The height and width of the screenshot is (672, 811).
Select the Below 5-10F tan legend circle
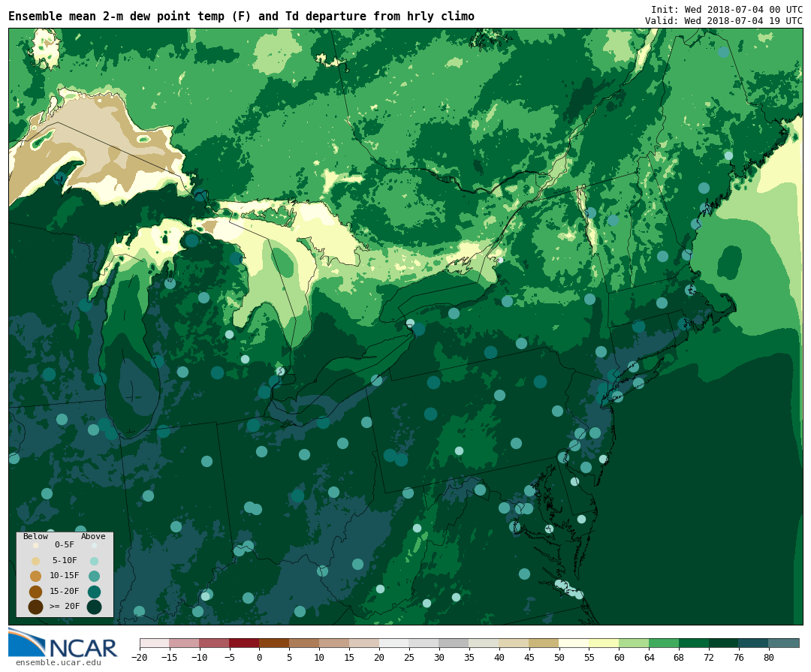point(36,562)
